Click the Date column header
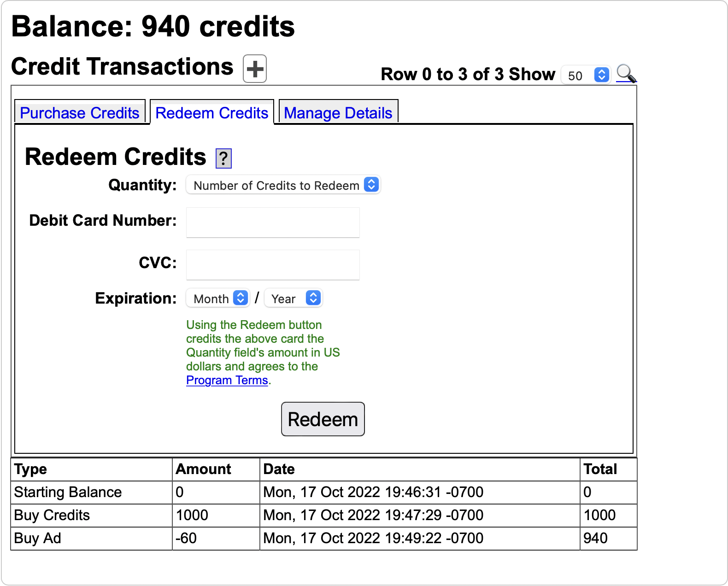Screen dimensions: 728x586 [x=420, y=469]
